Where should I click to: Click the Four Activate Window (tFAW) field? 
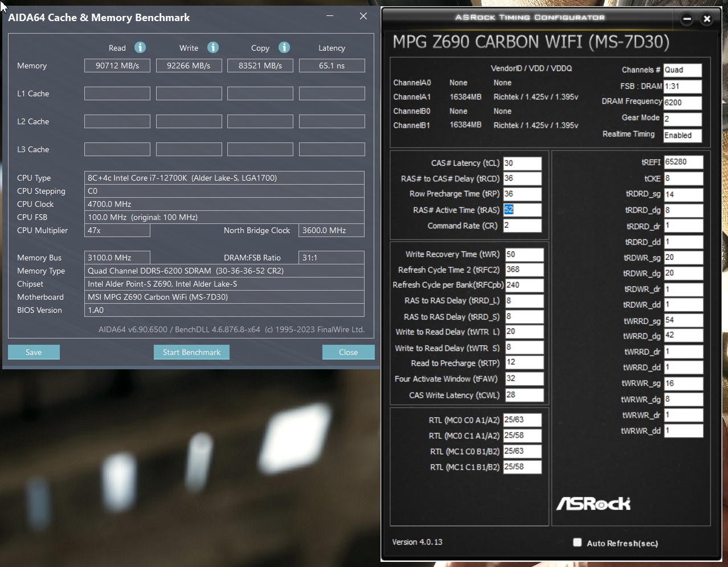[525, 378]
